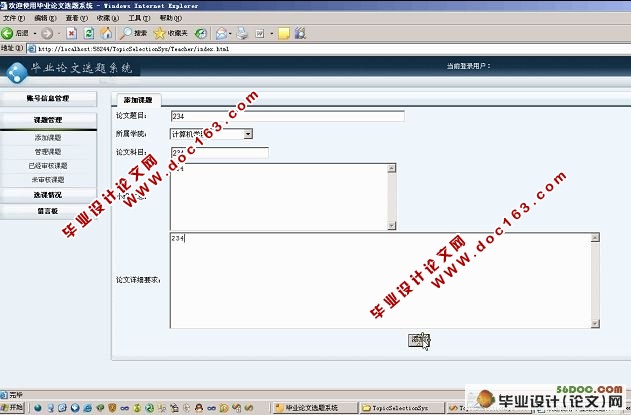Expand the 课题管理 sidebar section
Viewport: 631px width, 415px height.
click(x=48, y=120)
